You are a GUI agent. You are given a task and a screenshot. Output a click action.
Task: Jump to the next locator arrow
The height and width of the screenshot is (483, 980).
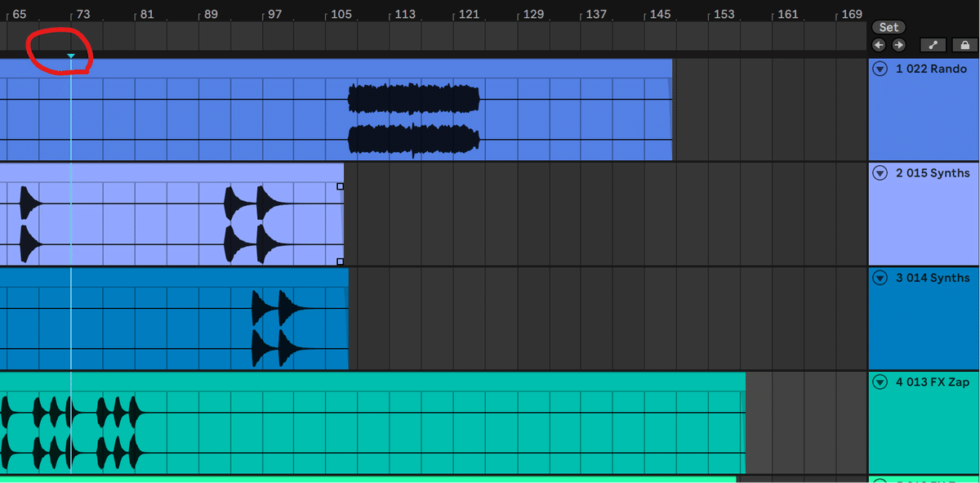tap(898, 46)
